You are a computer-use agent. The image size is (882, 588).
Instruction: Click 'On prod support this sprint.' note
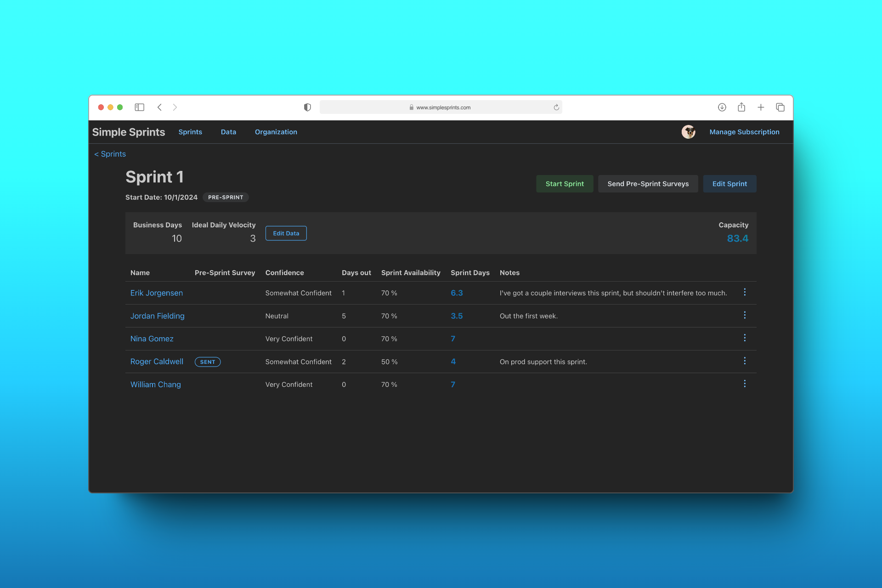[x=543, y=362]
